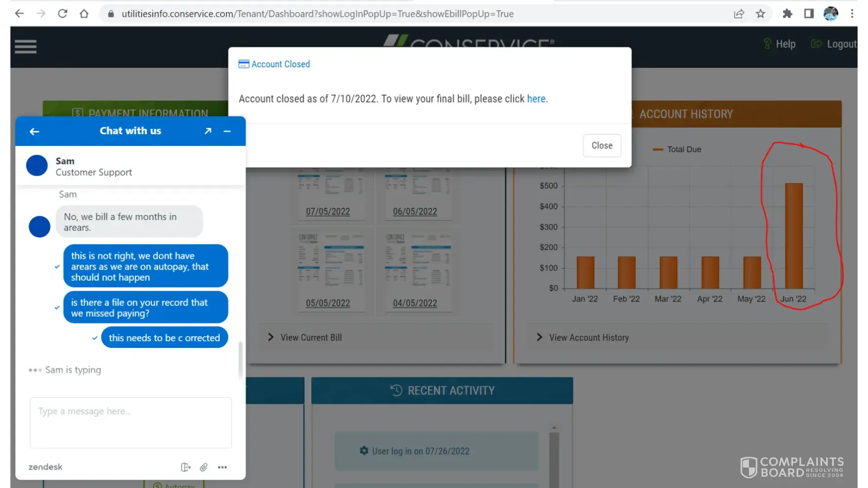
Task: Click the 'is there a file' chat message
Action: coord(145,308)
